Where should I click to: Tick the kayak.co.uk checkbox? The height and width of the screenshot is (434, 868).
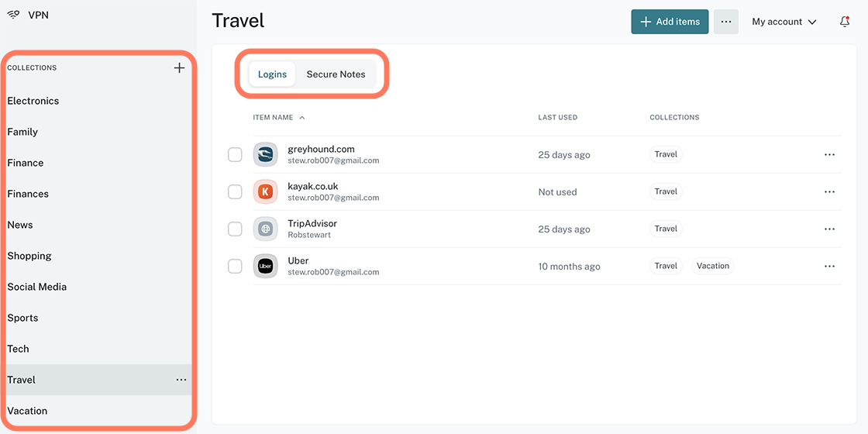coord(235,192)
